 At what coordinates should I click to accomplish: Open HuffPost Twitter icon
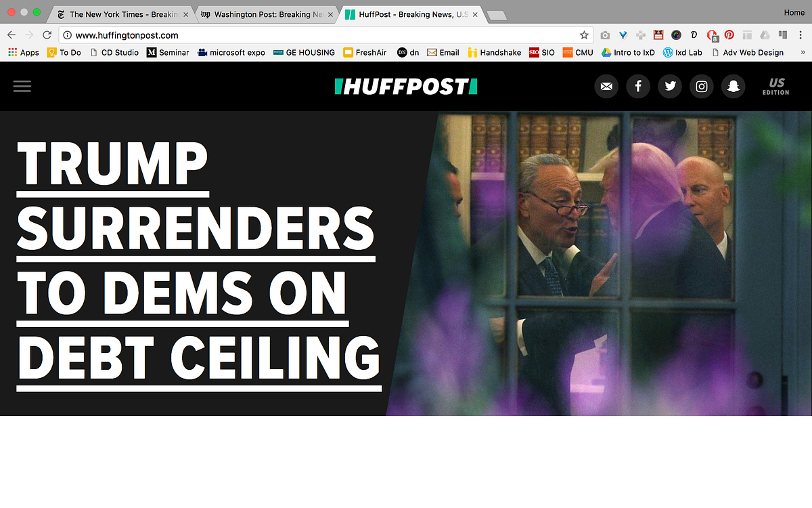[x=670, y=86]
